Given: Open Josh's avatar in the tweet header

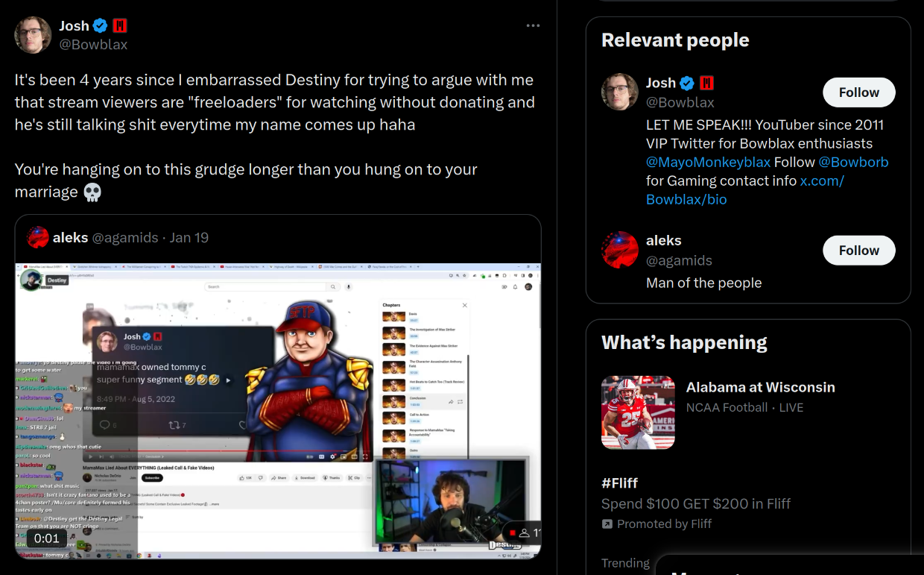Looking at the screenshot, I should point(33,35).
